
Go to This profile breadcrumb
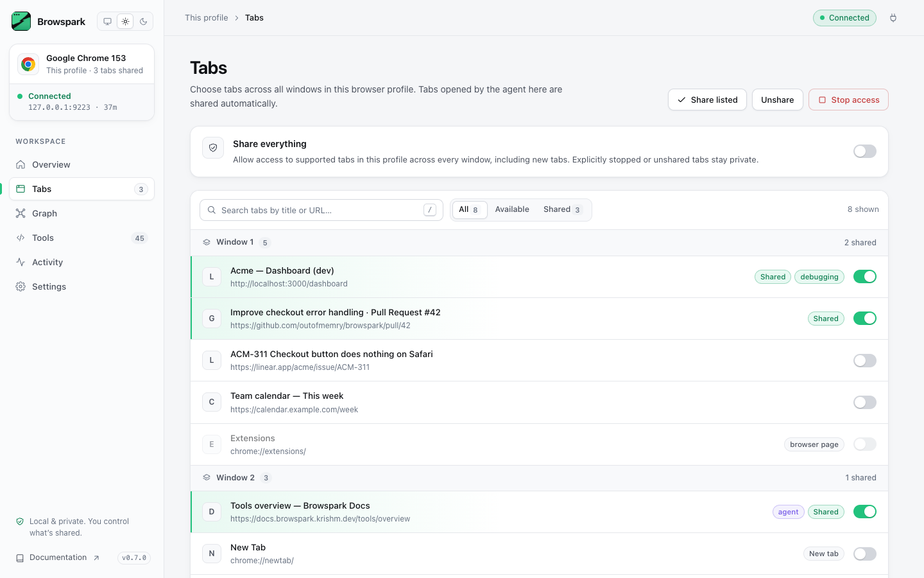point(207,18)
